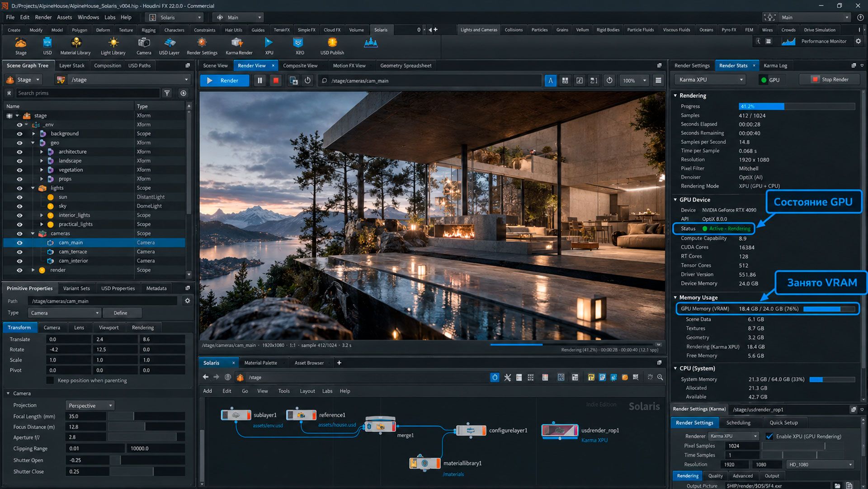Viewport: 868px width, 489px height.
Task: Click the Search prims field
Action: (88, 93)
